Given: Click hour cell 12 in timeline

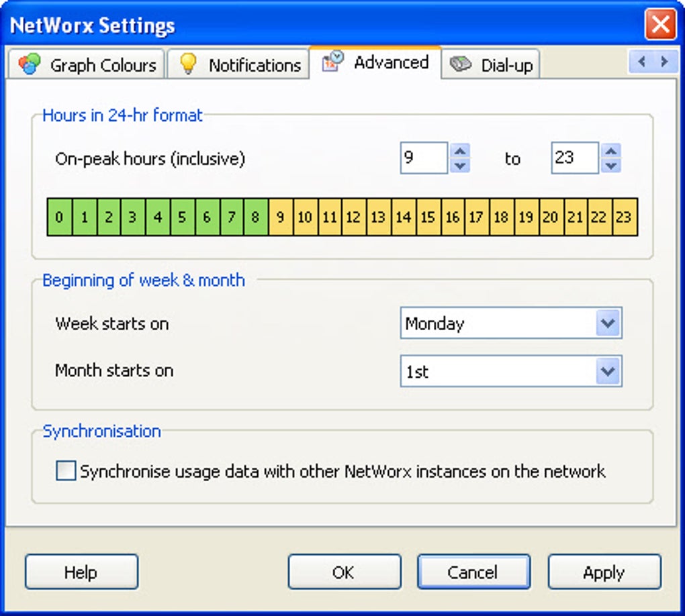Looking at the screenshot, I should 355,217.
